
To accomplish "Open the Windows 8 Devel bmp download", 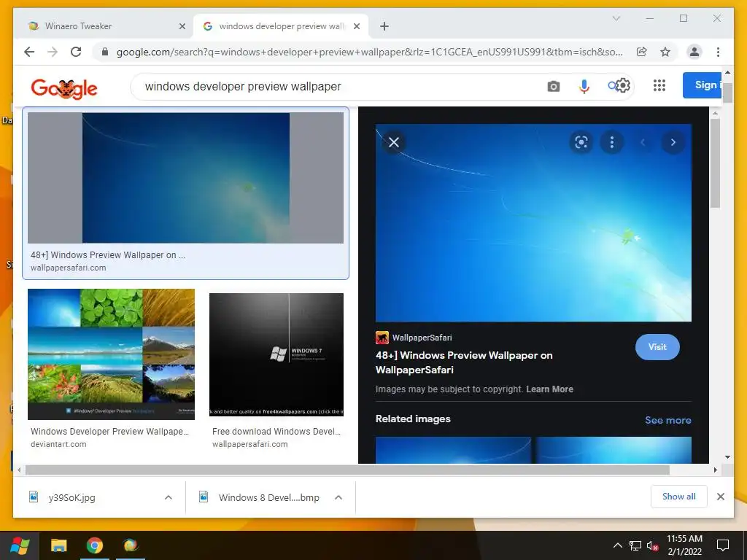I will click(x=268, y=497).
